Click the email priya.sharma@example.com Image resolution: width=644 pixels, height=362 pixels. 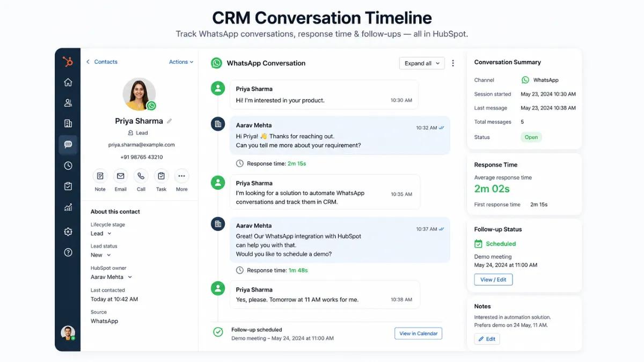point(142,145)
